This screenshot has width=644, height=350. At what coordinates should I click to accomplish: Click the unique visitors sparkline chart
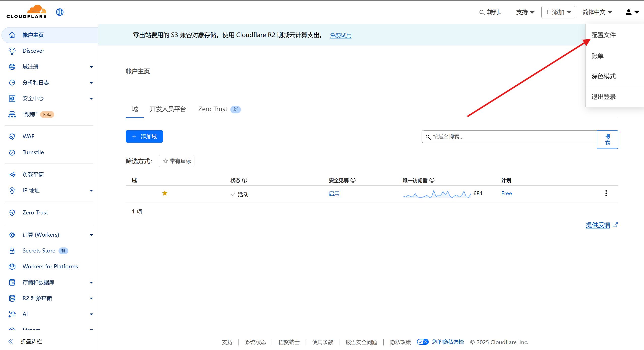(437, 194)
